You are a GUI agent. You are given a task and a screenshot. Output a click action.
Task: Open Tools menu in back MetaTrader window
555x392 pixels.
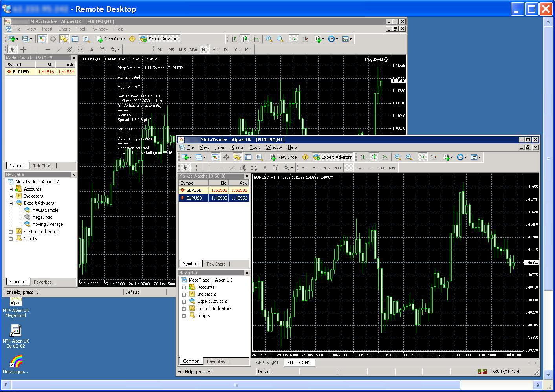point(82,29)
